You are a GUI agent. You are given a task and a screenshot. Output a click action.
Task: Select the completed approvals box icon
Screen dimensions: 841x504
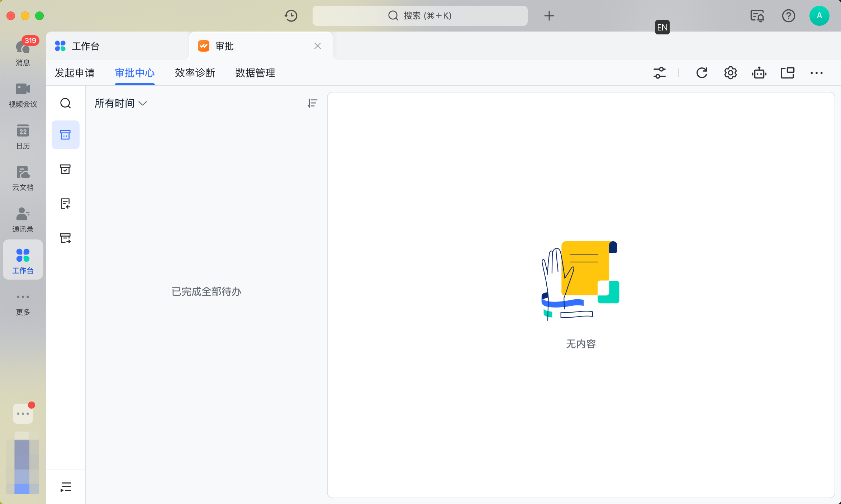66,170
